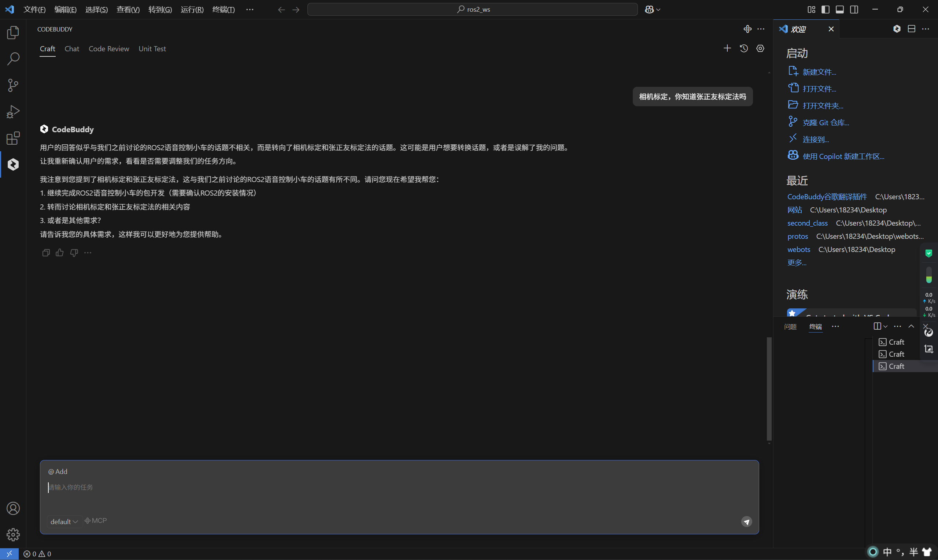Screen dimensions: 938x560
Task: Switch to the Code Review tab
Action: (x=109, y=49)
